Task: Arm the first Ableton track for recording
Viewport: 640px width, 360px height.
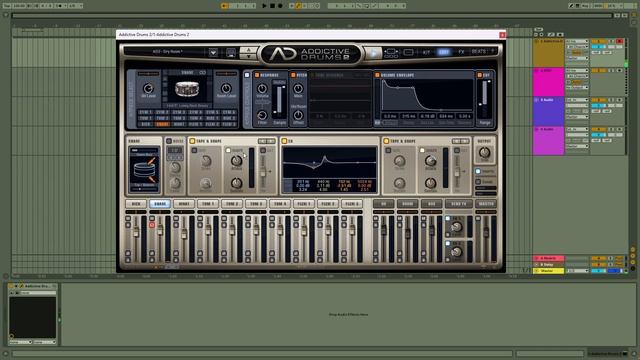Action: tap(620, 41)
